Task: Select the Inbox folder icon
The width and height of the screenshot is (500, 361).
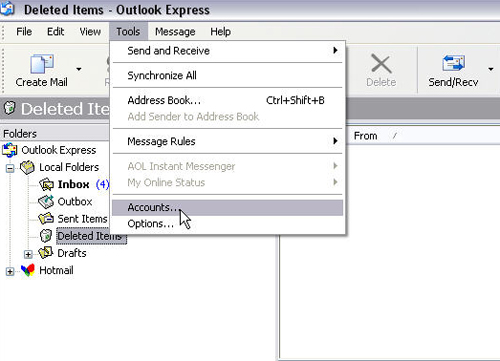Action: [46, 184]
